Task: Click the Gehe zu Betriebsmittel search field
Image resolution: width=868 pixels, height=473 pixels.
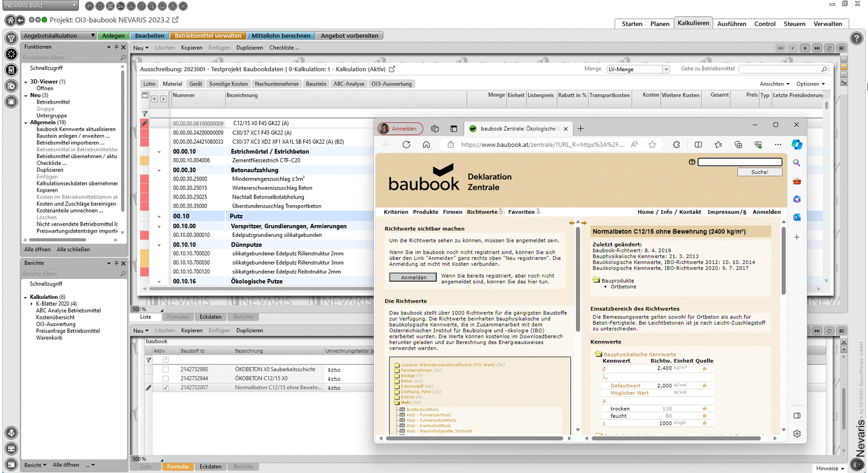Action: point(781,69)
